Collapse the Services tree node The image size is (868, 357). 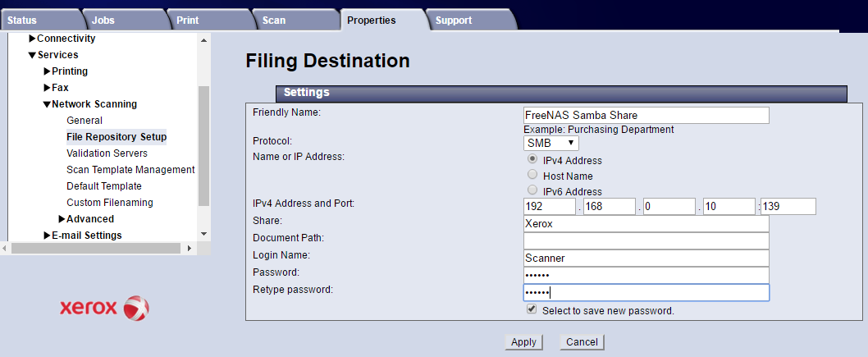(x=32, y=55)
